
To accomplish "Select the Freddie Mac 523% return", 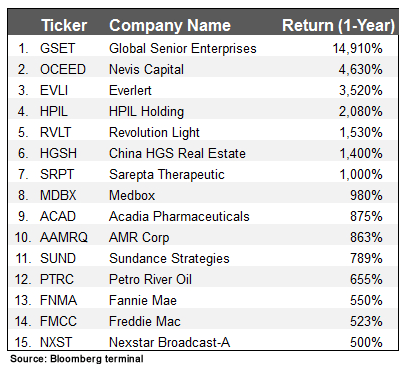I will tap(366, 322).
